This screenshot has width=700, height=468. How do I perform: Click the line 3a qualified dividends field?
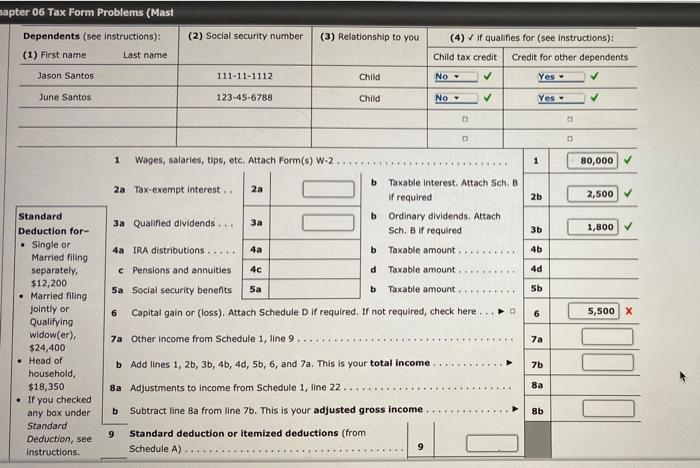pyautogui.click(x=328, y=222)
